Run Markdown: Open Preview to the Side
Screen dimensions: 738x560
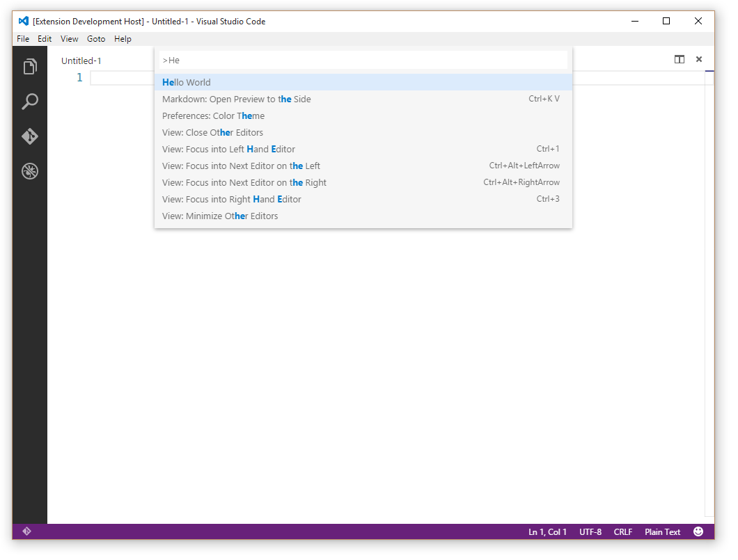(x=237, y=99)
